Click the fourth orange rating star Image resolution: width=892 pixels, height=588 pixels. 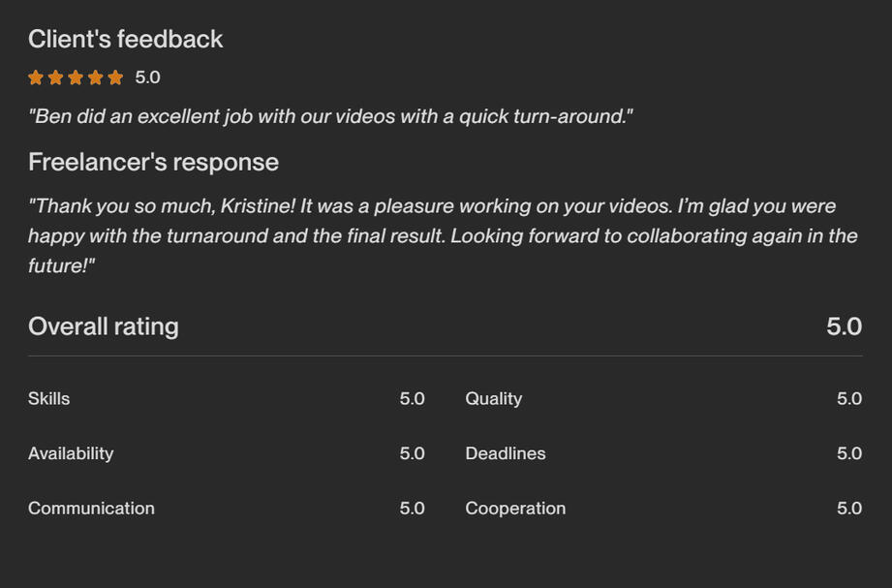pyautogui.click(x=96, y=77)
